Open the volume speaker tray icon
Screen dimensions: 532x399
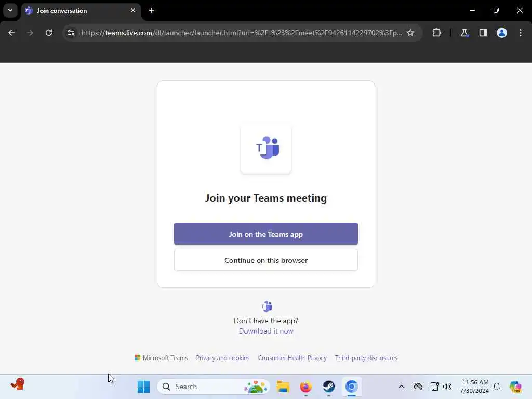click(x=447, y=387)
